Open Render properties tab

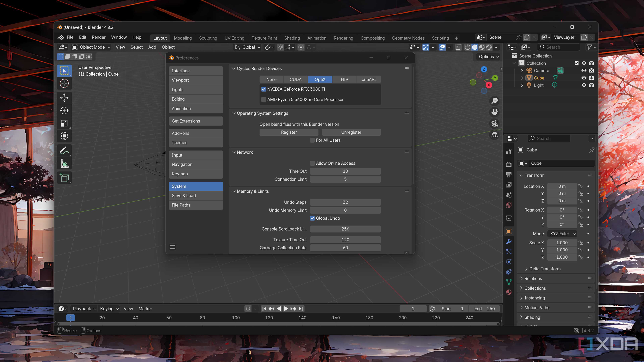coord(509,164)
